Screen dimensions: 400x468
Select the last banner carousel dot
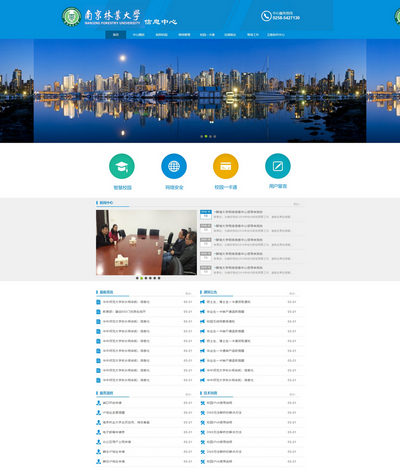click(215, 136)
